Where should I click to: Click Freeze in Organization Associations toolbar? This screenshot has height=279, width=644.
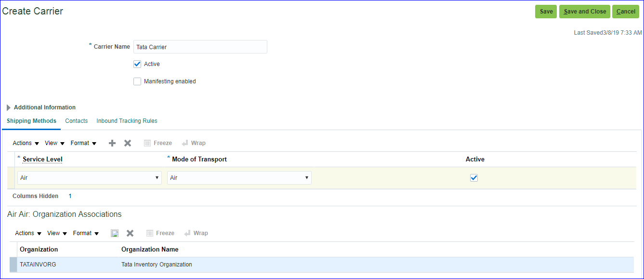coord(160,233)
